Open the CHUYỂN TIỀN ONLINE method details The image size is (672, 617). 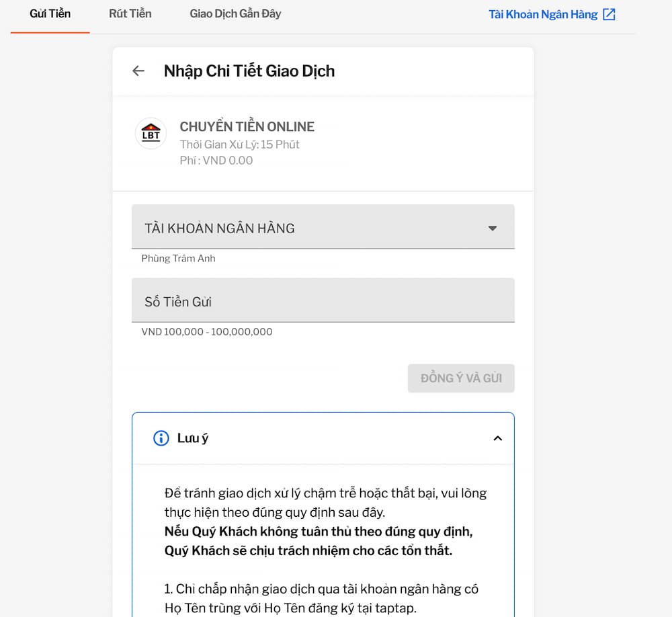click(x=247, y=126)
